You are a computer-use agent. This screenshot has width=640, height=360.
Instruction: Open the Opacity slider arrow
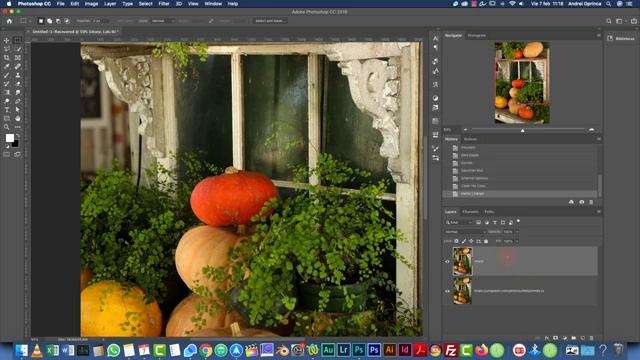pyautogui.click(x=517, y=232)
